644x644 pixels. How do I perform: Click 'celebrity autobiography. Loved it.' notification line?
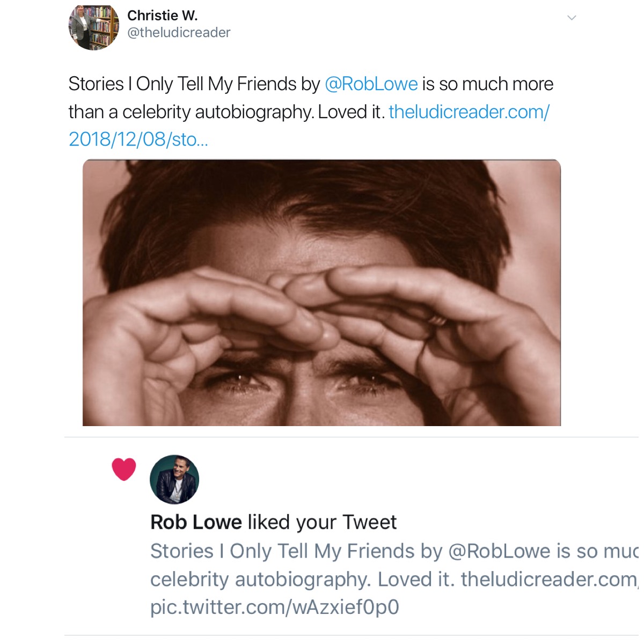coord(301,580)
